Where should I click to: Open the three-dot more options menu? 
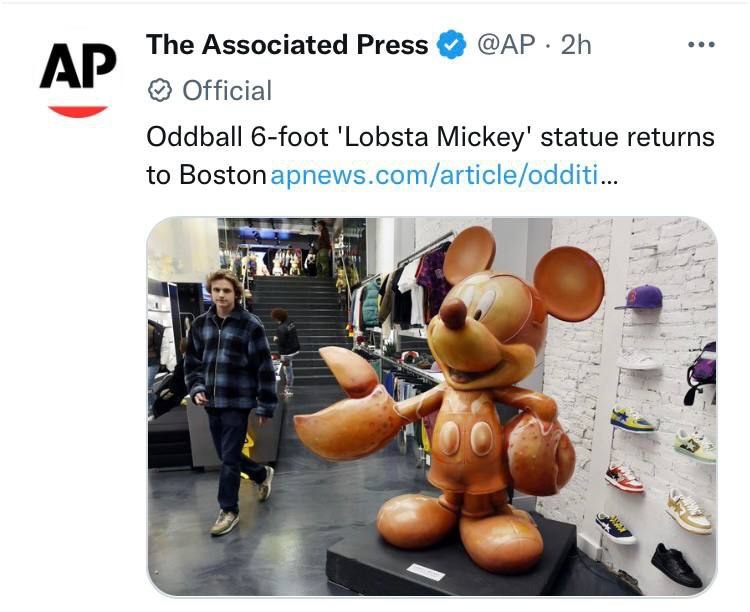(x=701, y=45)
